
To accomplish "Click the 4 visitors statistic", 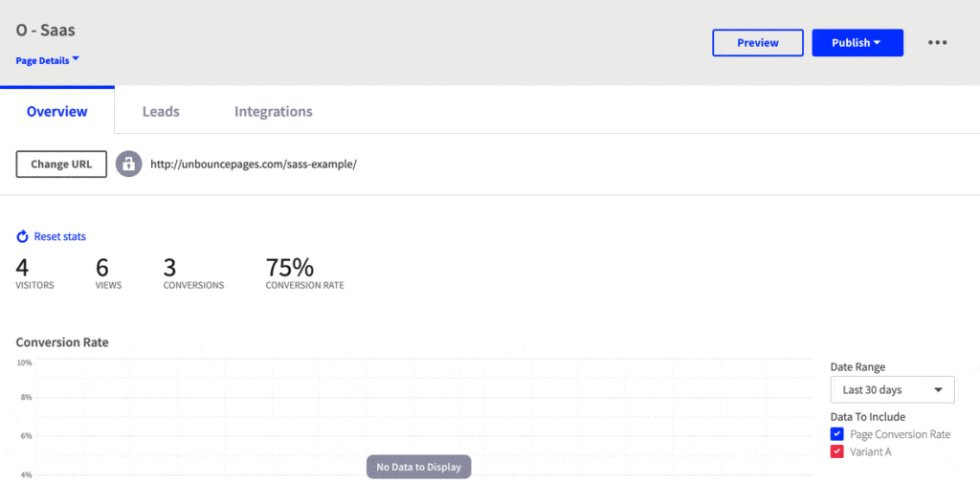I will [34, 274].
